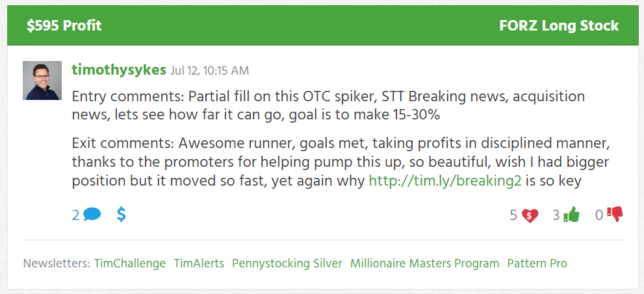Image resolution: width=644 pixels, height=294 pixels.
Task: Click the Jul 12, 10:15 AM timestamp
Action: (x=209, y=71)
